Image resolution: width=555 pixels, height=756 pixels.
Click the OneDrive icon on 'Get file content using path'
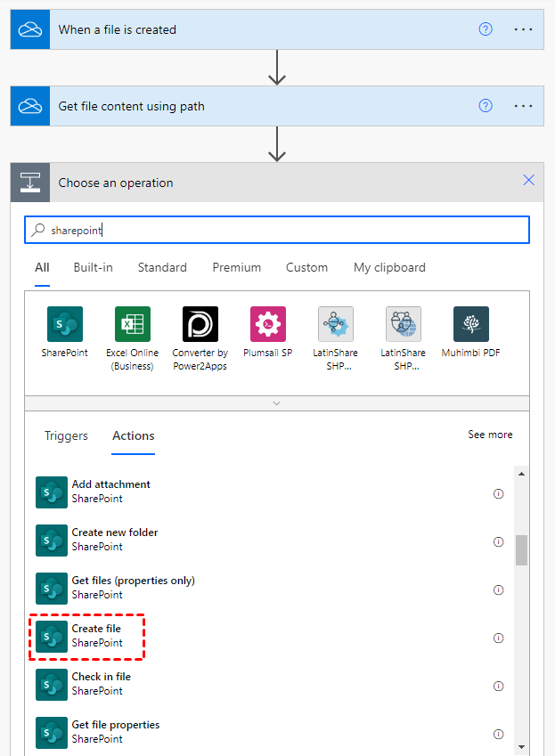pos(30,106)
